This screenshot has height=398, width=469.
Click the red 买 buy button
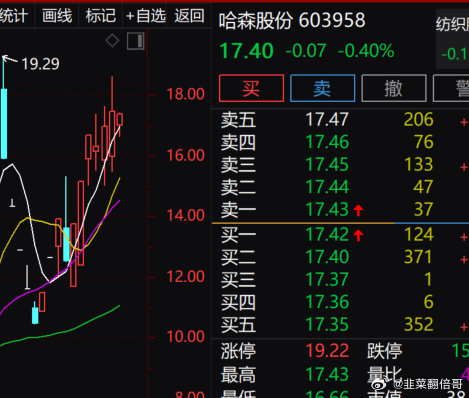pyautogui.click(x=251, y=88)
